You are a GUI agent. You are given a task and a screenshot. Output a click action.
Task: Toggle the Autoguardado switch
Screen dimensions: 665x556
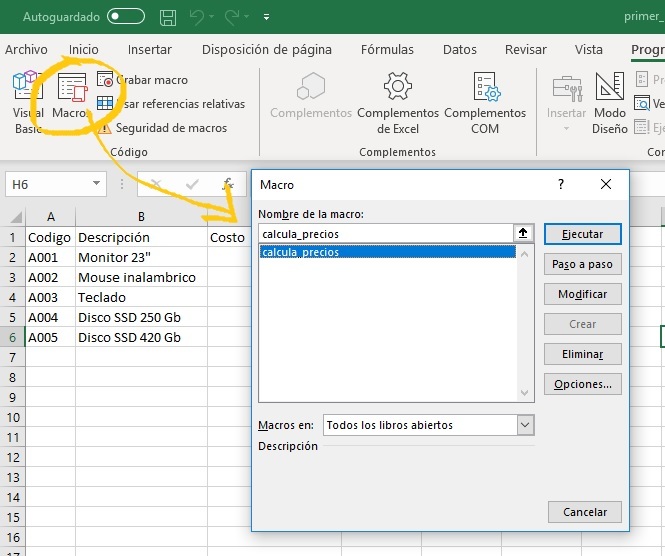click(126, 17)
